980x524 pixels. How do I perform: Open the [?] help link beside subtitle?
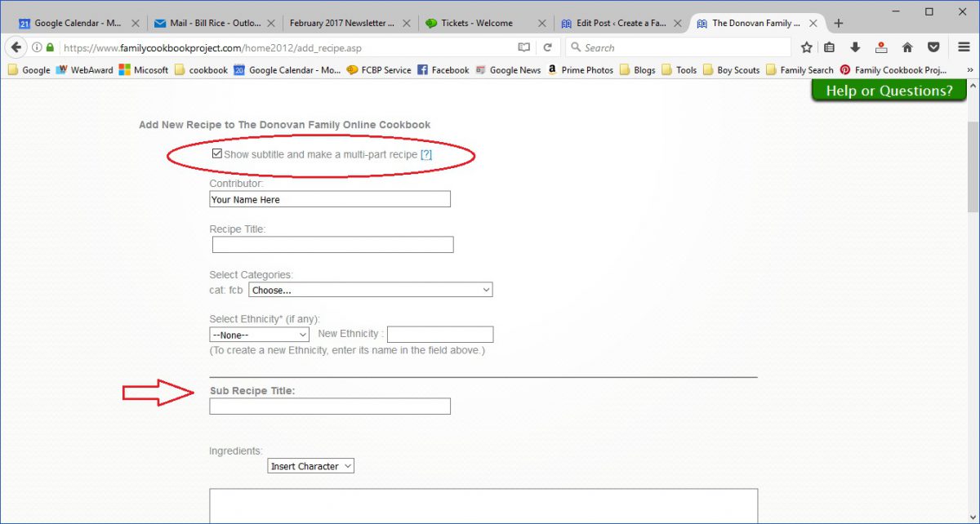click(425, 154)
